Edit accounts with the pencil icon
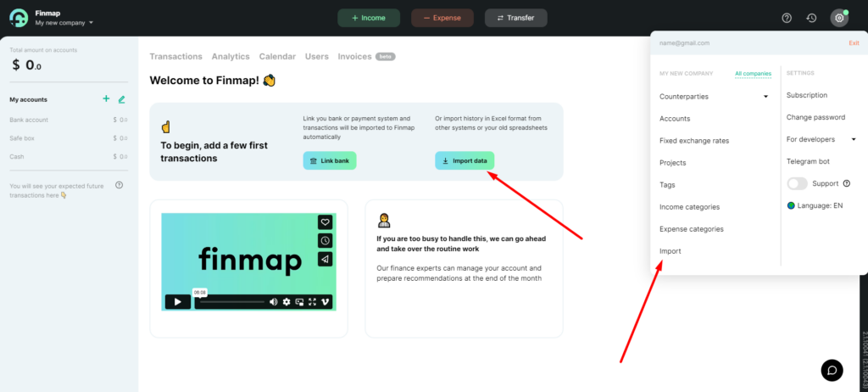Viewport: 868px width, 392px height. (x=122, y=99)
